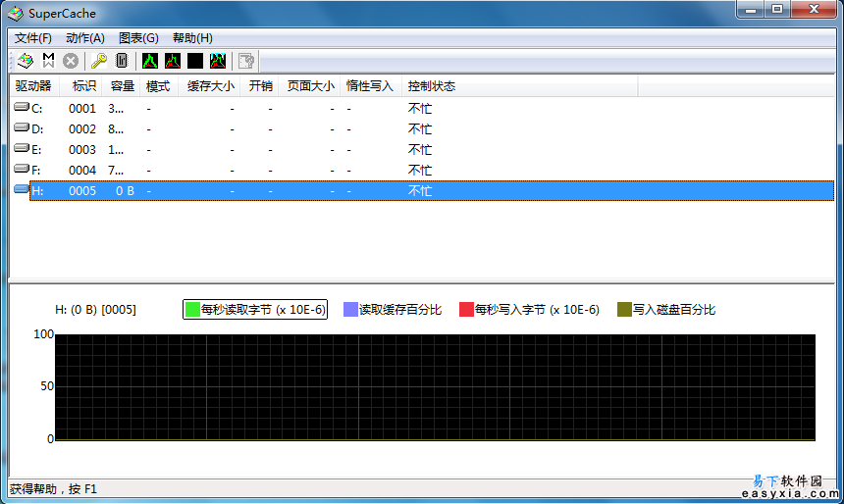844x504 pixels.
Task: Click the yellow key license icon
Action: click(99, 61)
